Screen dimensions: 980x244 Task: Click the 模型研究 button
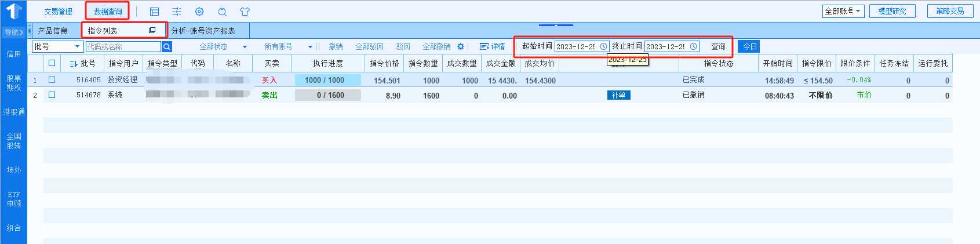coord(892,11)
